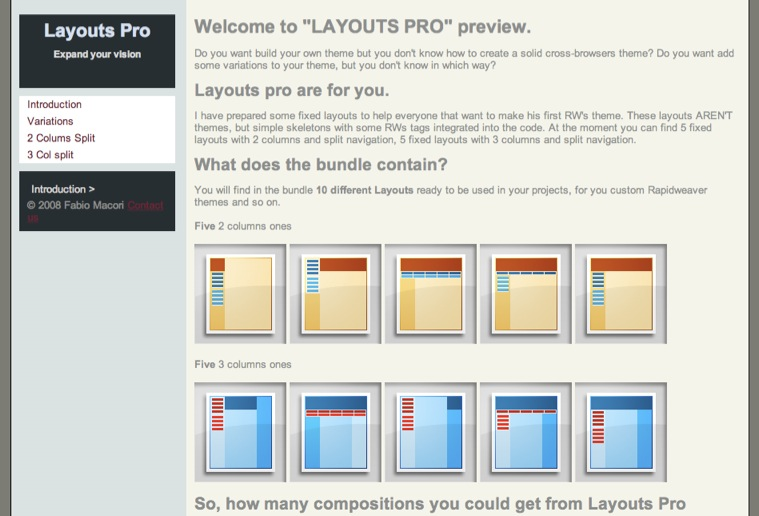
Task: Open the second blue 3-column layout thumbnail
Action: 336,431
